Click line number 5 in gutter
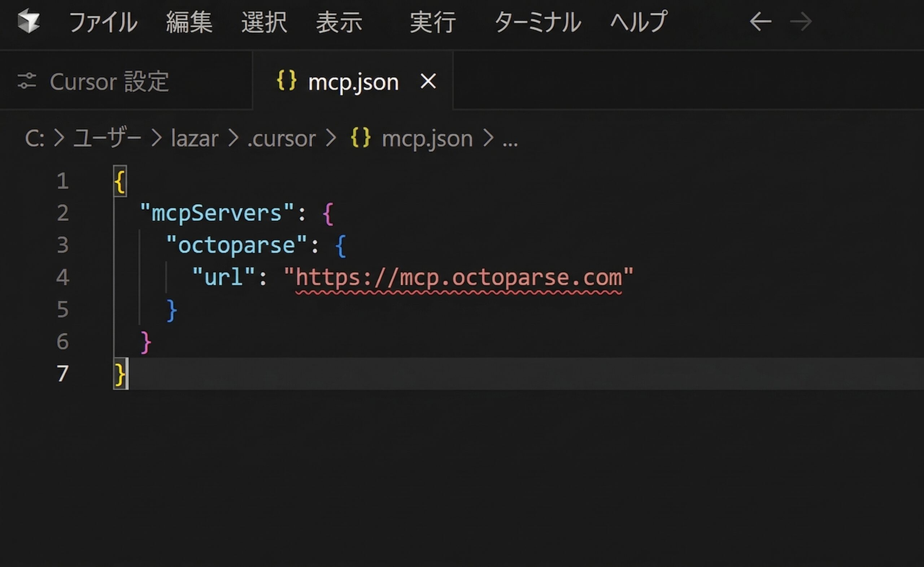The image size is (924, 567). pos(63,309)
